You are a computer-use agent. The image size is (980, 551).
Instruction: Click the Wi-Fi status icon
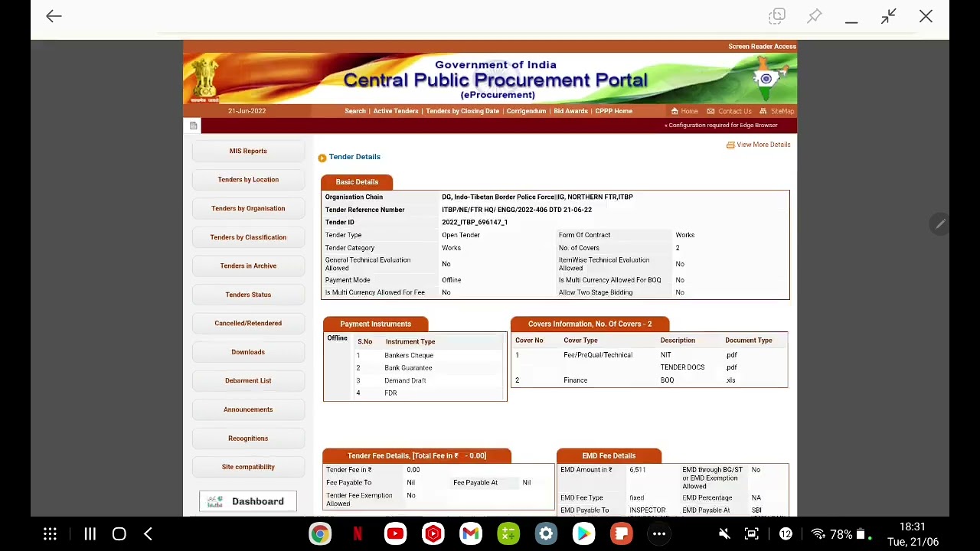click(818, 534)
